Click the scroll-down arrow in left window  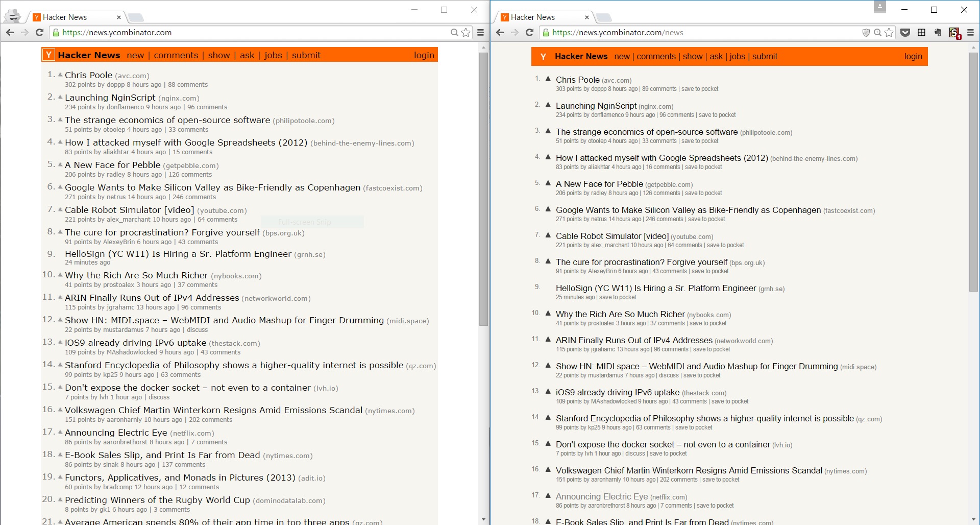(483, 520)
